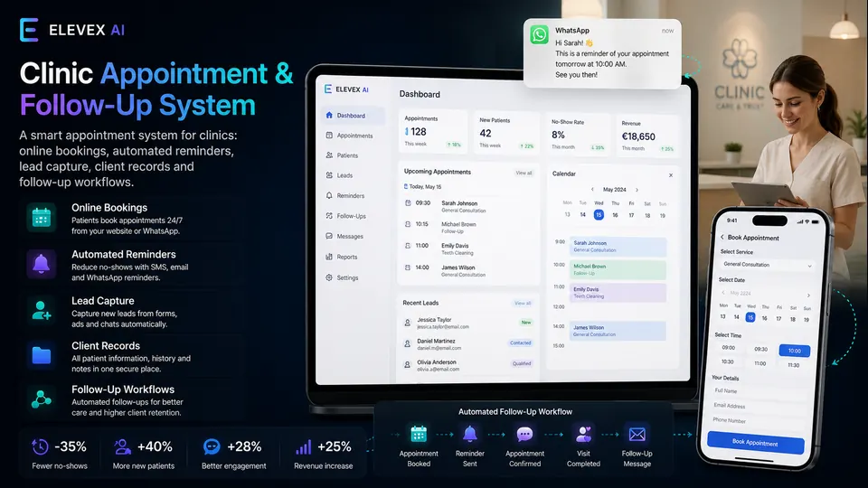
Task: Go to previous month in dashboard calendar
Action: click(592, 189)
